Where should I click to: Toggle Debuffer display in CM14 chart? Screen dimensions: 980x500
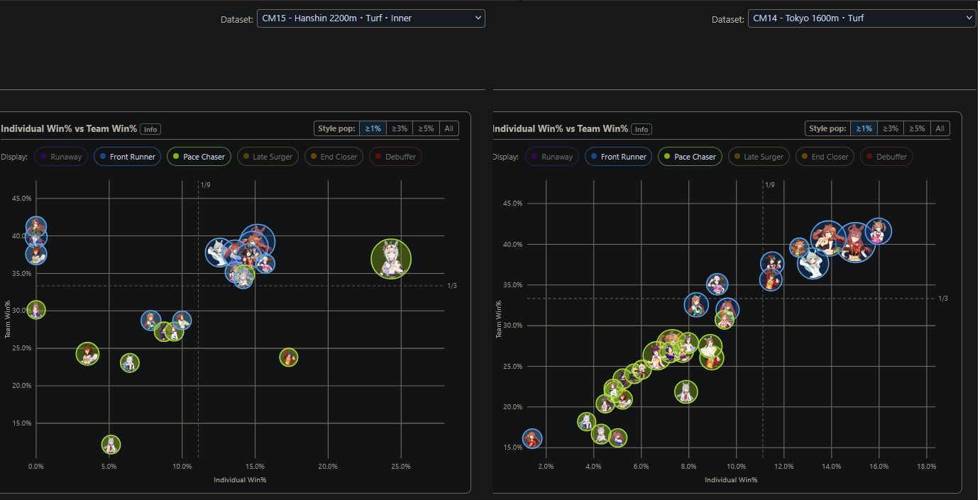[886, 157]
